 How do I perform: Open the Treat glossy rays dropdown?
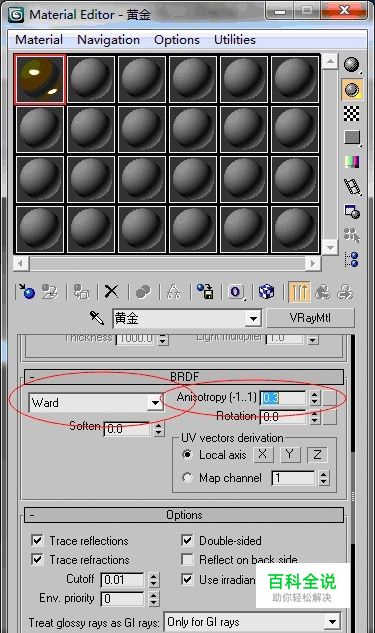tap(252, 622)
